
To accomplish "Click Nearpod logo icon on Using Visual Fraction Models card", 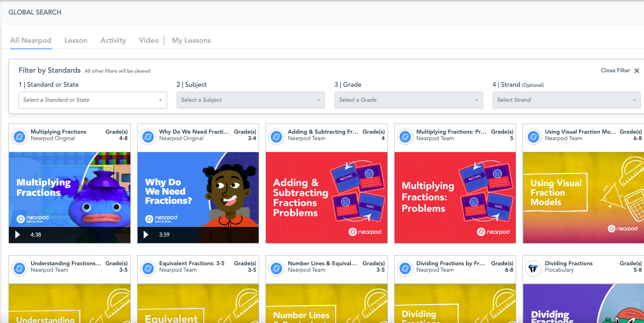I will click(533, 137).
